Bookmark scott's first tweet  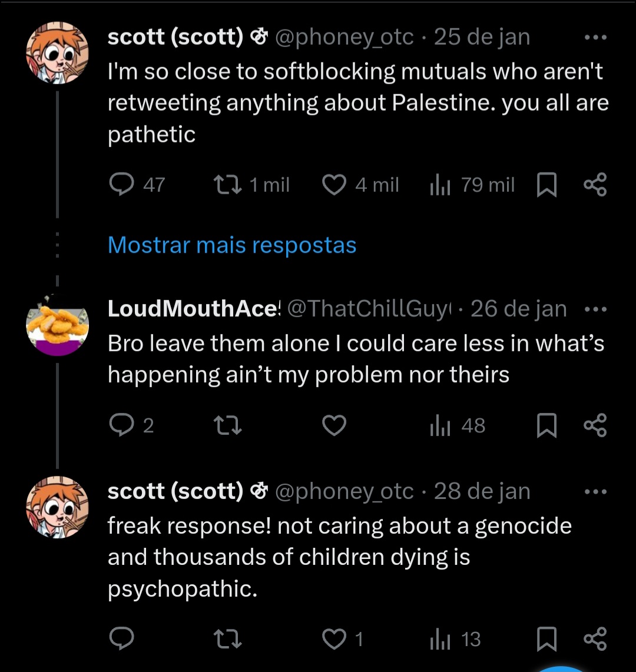pos(547,186)
